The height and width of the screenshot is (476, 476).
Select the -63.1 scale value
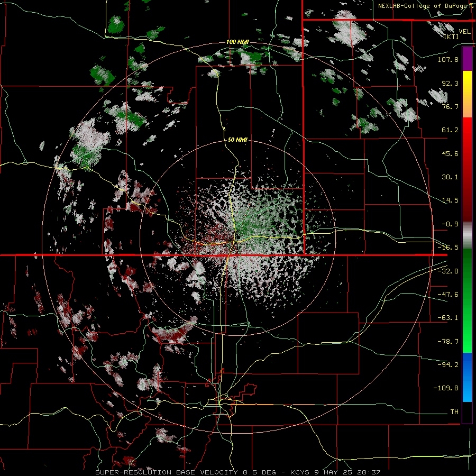[448, 318]
